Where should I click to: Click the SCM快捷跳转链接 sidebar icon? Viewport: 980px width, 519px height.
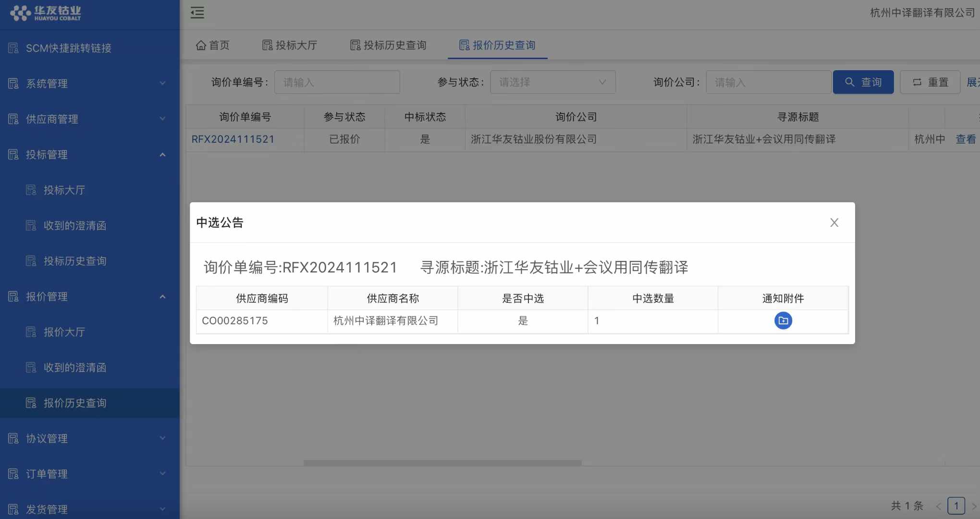13,48
